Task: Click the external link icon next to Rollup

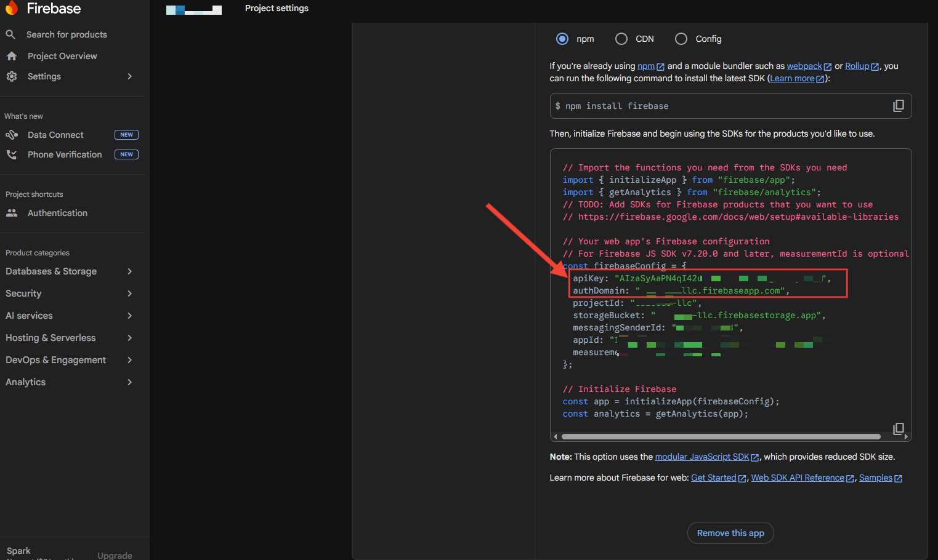Action: 875,66
